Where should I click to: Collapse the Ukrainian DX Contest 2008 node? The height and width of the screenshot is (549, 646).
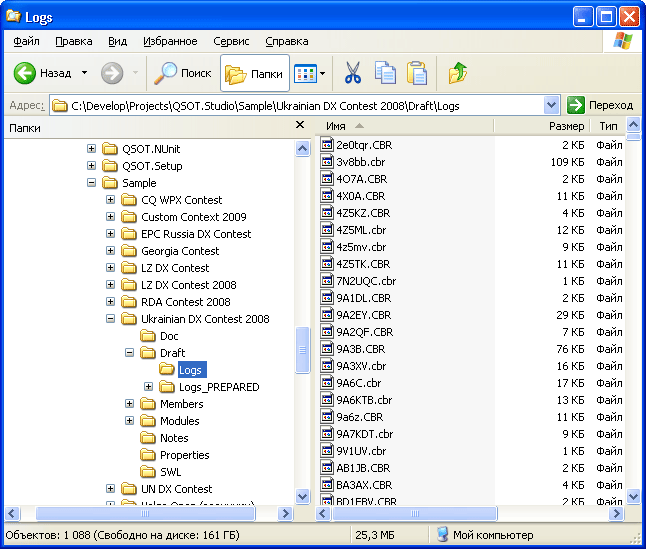pos(111,319)
